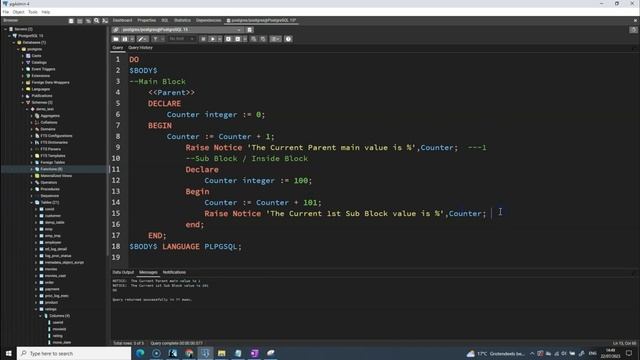
Task: Select the Functions tree item
Action: click(51, 169)
